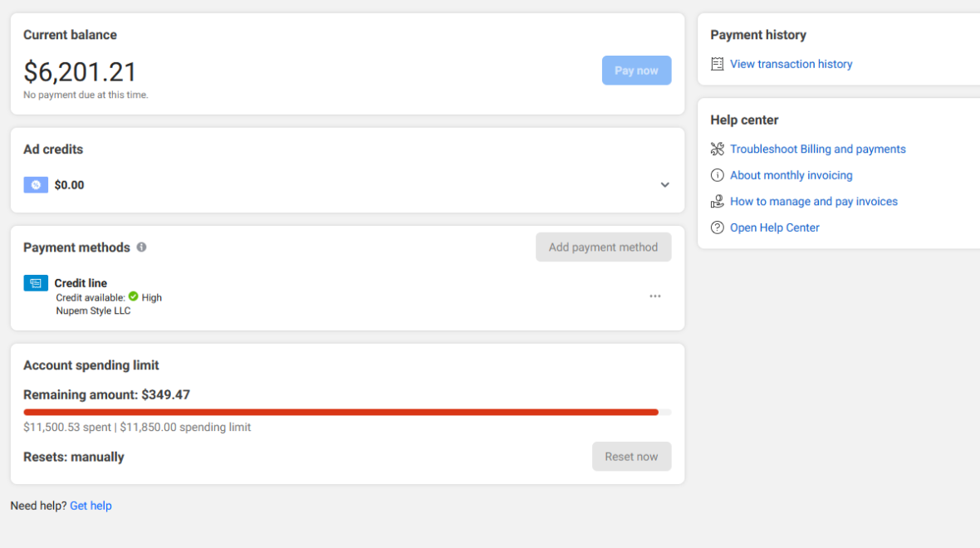Click the info icon beside monthly invoicing
Screen dimensions: 980x548
717,175
